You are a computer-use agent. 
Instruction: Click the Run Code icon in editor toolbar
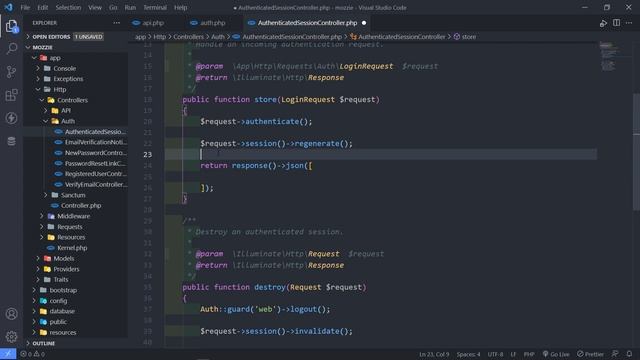pos(603,23)
